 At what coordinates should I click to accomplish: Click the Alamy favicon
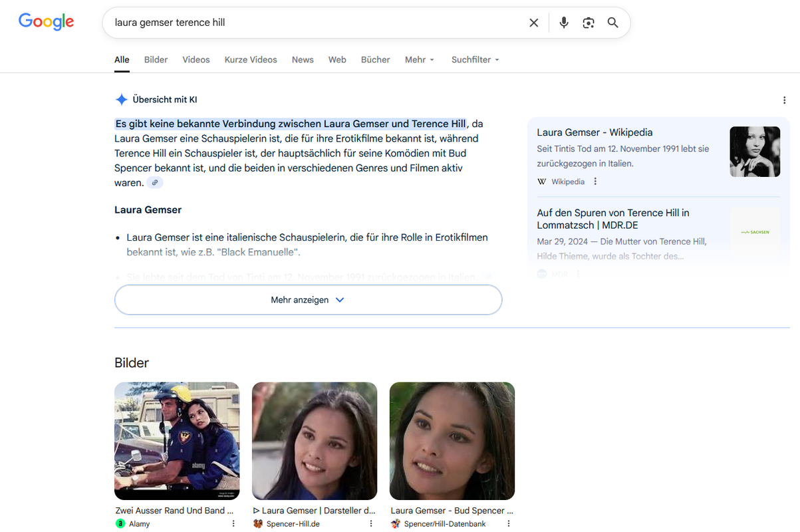pyautogui.click(x=120, y=524)
